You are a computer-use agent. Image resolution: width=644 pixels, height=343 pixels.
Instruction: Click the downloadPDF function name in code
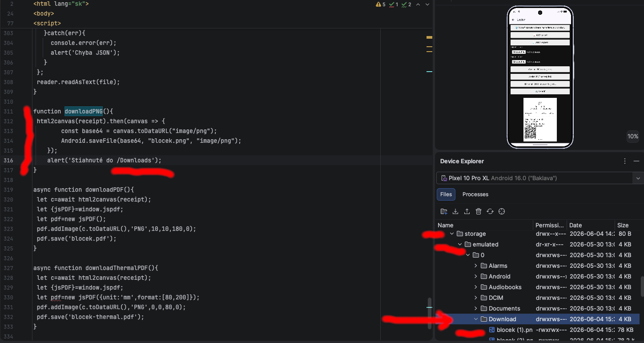pyautogui.click(x=106, y=190)
